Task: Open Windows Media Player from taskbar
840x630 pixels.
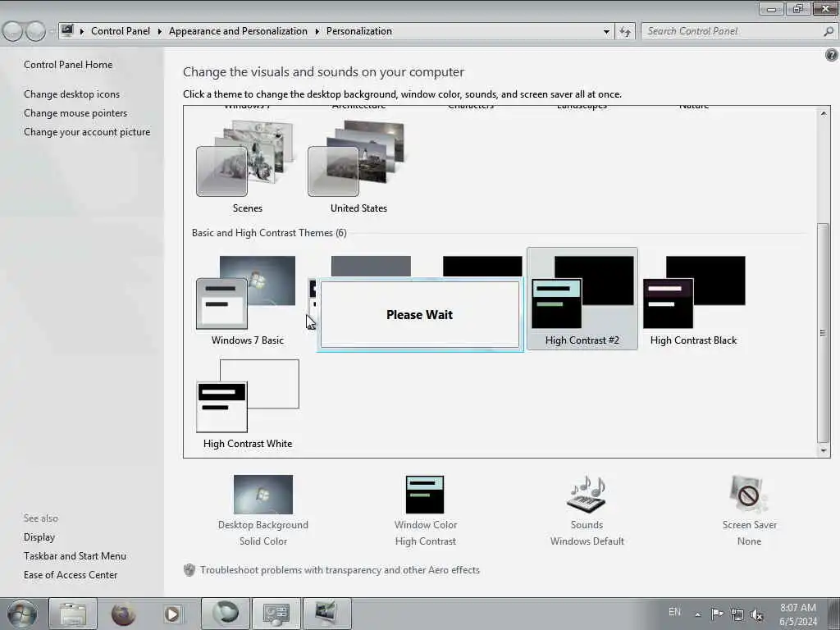Action: (172, 614)
